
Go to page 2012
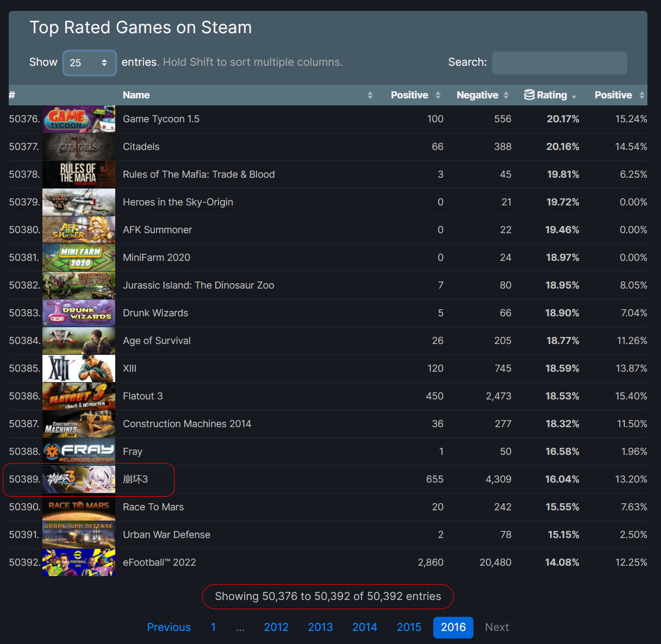pos(276,628)
